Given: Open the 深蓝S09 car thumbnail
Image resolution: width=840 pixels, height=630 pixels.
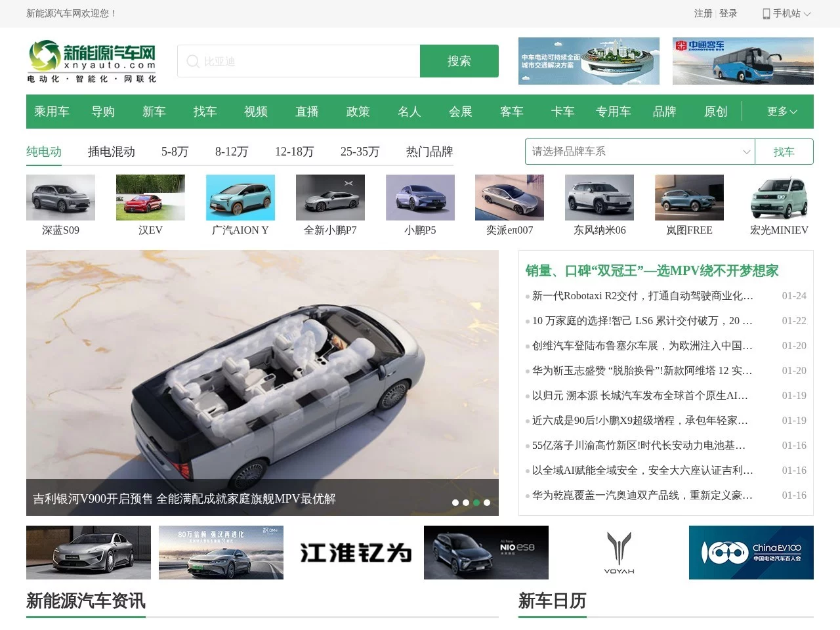Looking at the screenshot, I should [60, 197].
